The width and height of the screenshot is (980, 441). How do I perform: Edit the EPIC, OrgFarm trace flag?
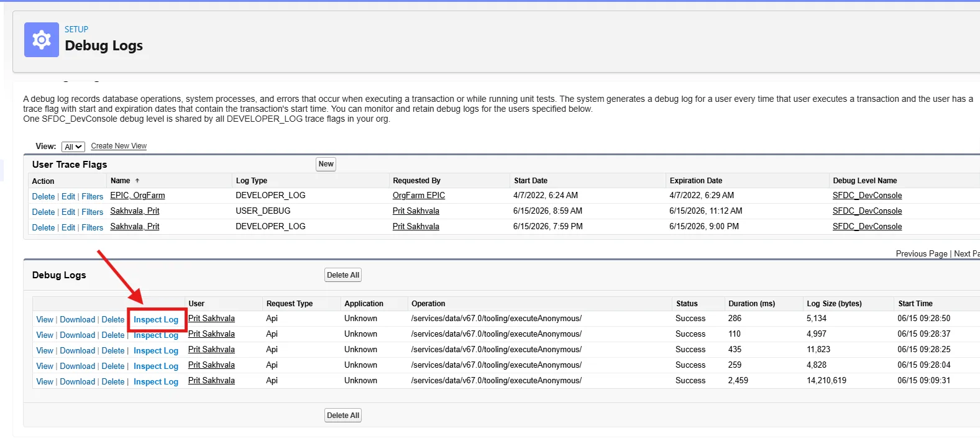(68, 196)
